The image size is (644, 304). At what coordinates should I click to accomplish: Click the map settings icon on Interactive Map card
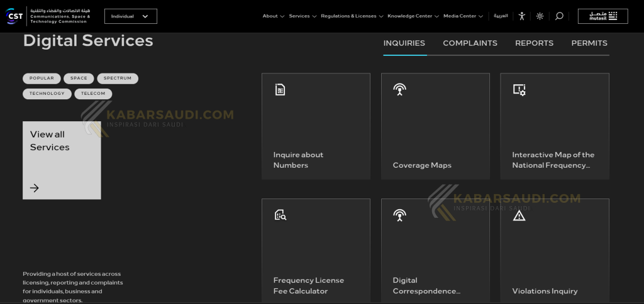[519, 90]
